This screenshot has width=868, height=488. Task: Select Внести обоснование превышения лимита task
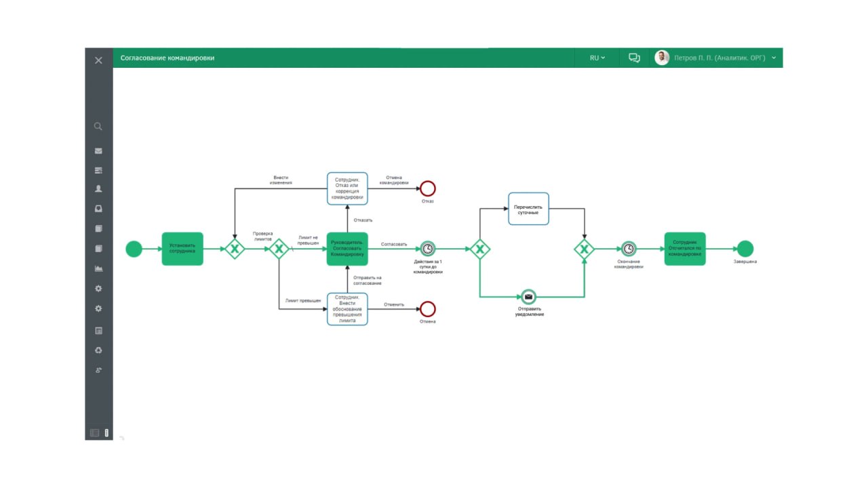[347, 309]
